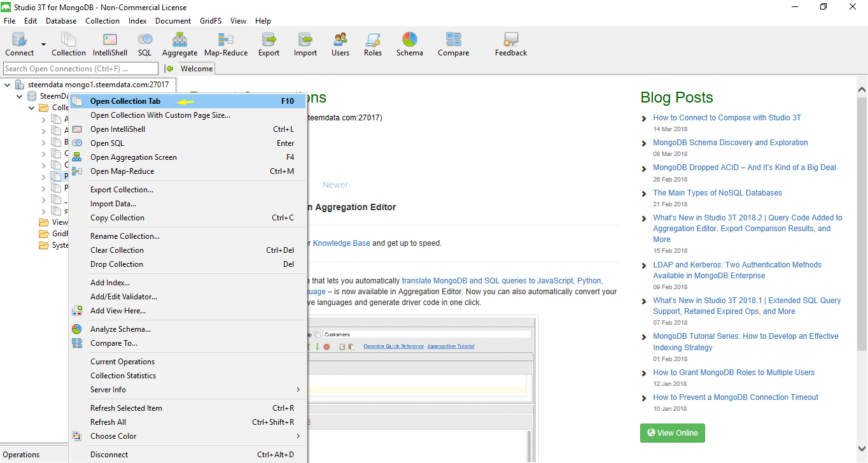This screenshot has height=463, width=868.
Task: Open the Connect button dropdown arrow
Action: 44,45
